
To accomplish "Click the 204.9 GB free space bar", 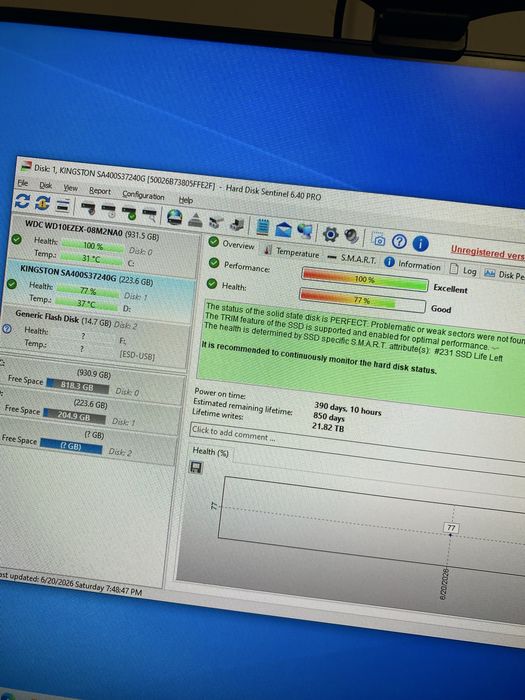I will point(74,416).
